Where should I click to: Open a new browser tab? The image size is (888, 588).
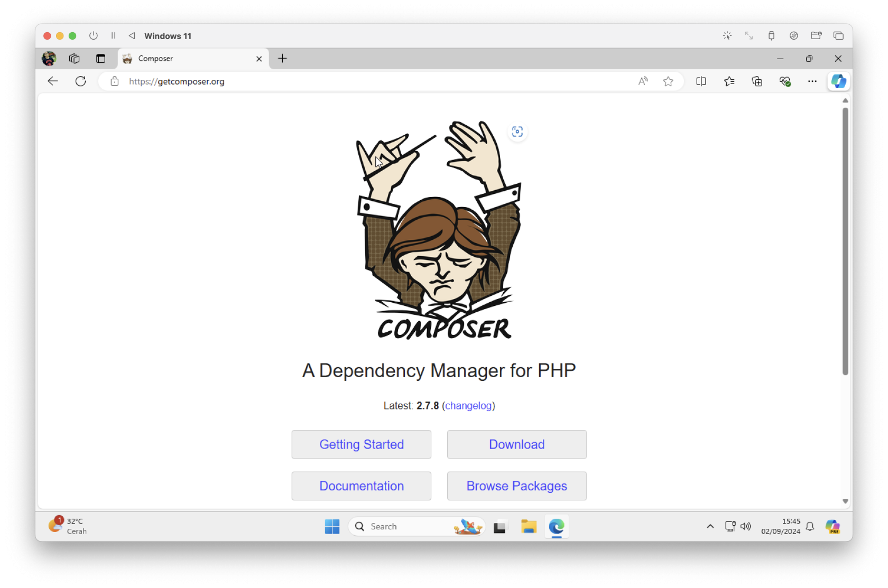coord(282,59)
